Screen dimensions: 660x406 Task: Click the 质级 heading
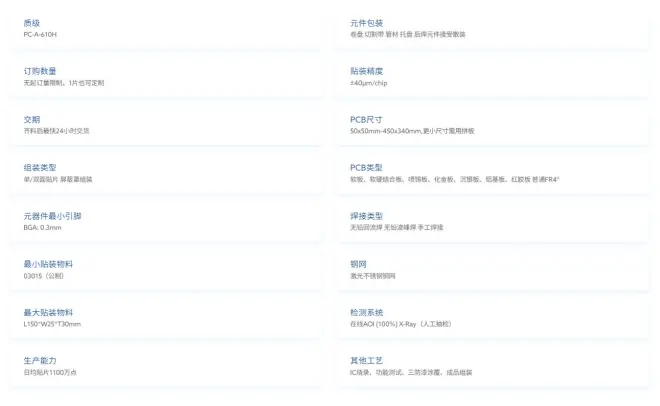32,23
